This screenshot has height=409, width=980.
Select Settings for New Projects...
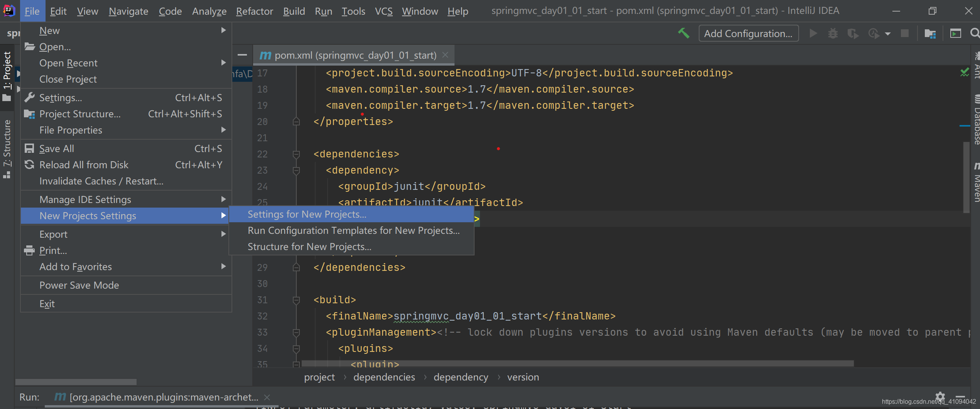[x=351, y=214]
